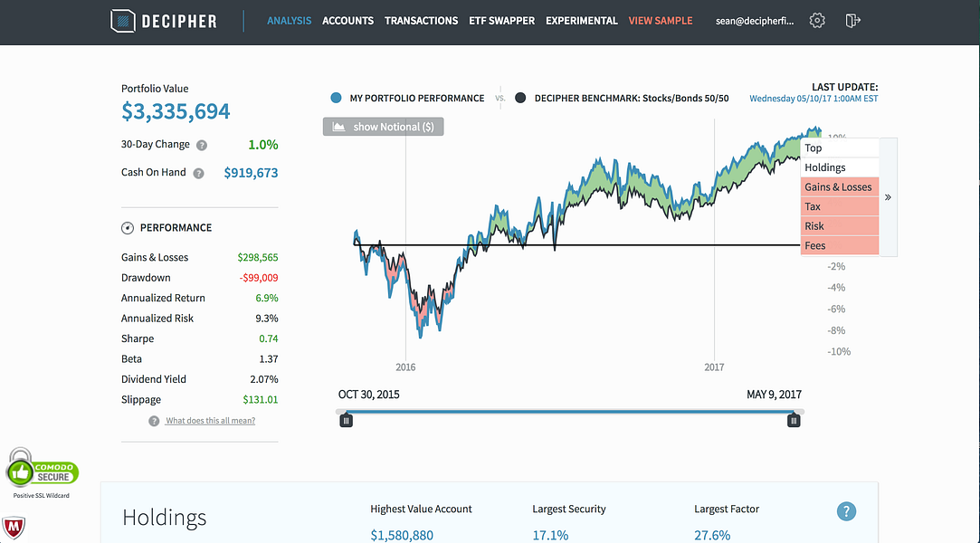Click the Sharpe value 0.74

point(269,338)
